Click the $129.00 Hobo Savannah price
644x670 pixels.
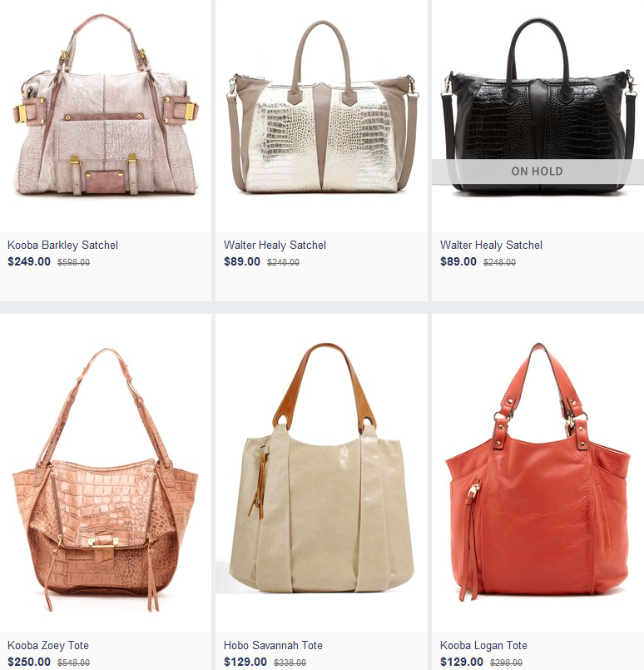[245, 662]
